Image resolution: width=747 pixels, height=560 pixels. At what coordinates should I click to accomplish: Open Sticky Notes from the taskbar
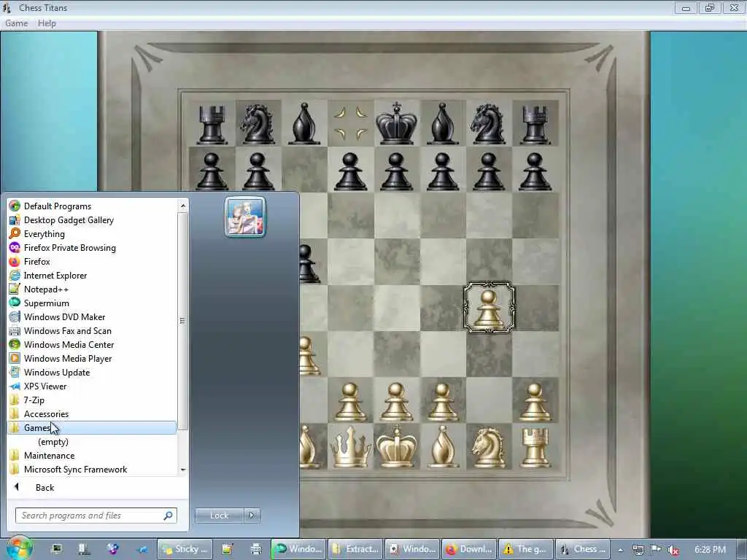[x=185, y=549]
